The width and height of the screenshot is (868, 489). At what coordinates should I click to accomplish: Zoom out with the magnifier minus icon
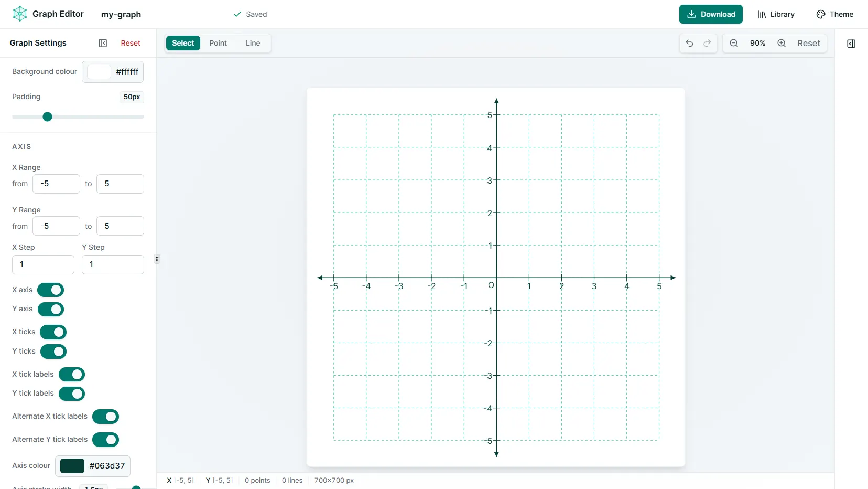(734, 43)
